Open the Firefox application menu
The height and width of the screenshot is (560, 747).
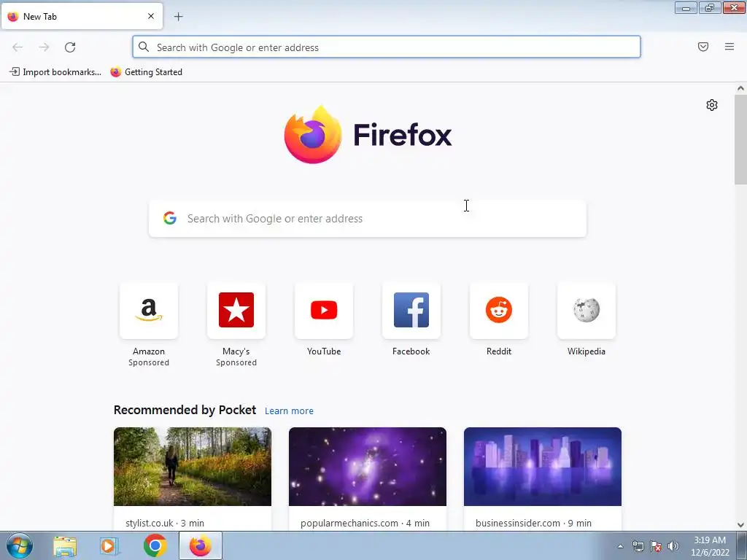click(729, 47)
